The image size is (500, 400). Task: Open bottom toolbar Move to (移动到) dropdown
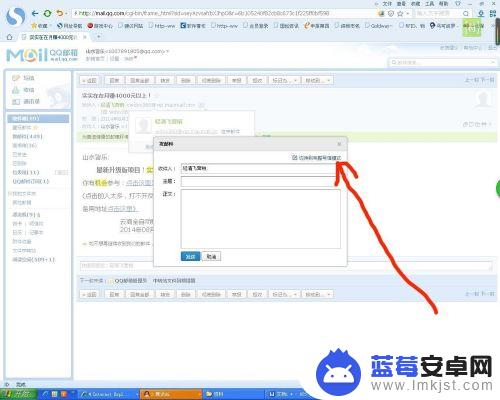318,294
